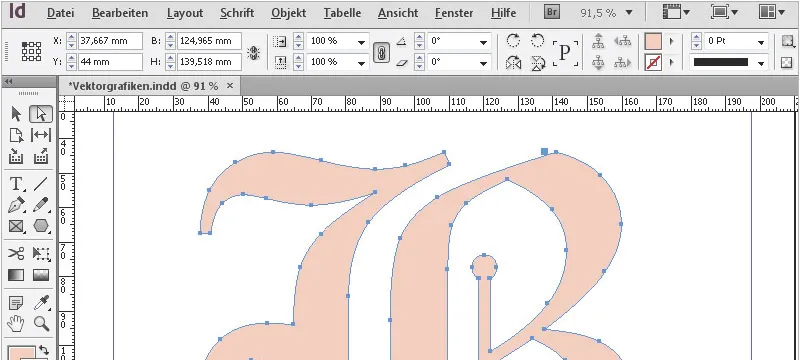Toggle the flip/rotate P indicator
This screenshot has width=800, height=360.
pyautogui.click(x=565, y=53)
